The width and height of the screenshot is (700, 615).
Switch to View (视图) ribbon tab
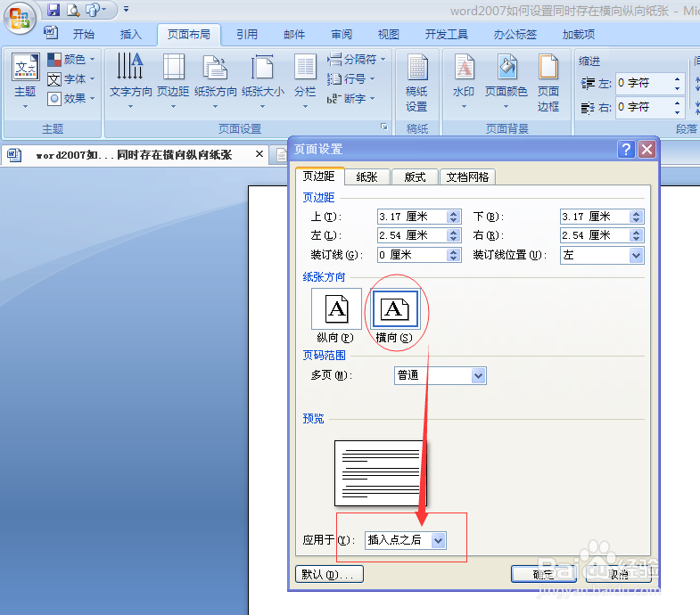pyautogui.click(x=389, y=35)
